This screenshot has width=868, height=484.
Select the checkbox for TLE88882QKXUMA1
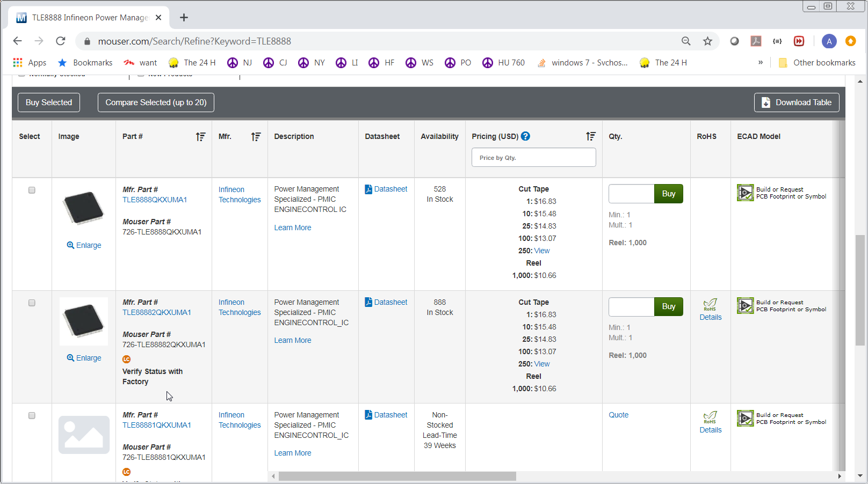click(x=32, y=303)
